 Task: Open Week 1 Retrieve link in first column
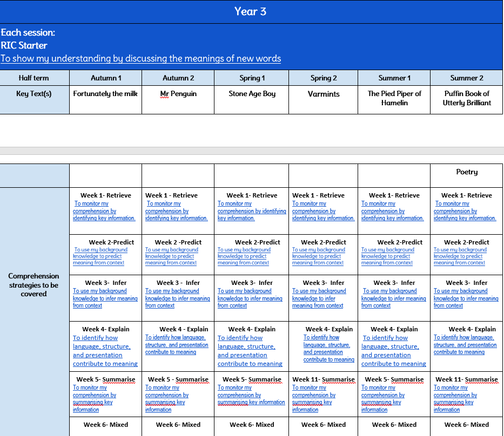[x=104, y=211]
